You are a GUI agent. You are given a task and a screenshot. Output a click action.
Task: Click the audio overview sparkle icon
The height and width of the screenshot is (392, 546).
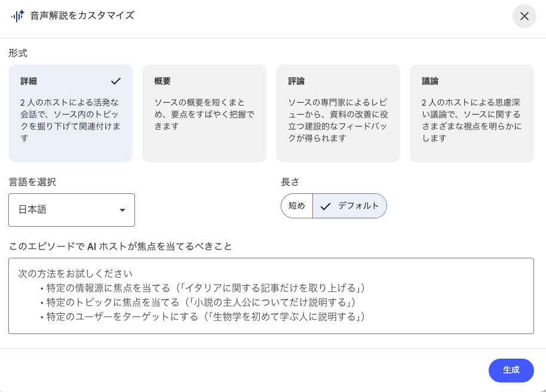coord(17,16)
